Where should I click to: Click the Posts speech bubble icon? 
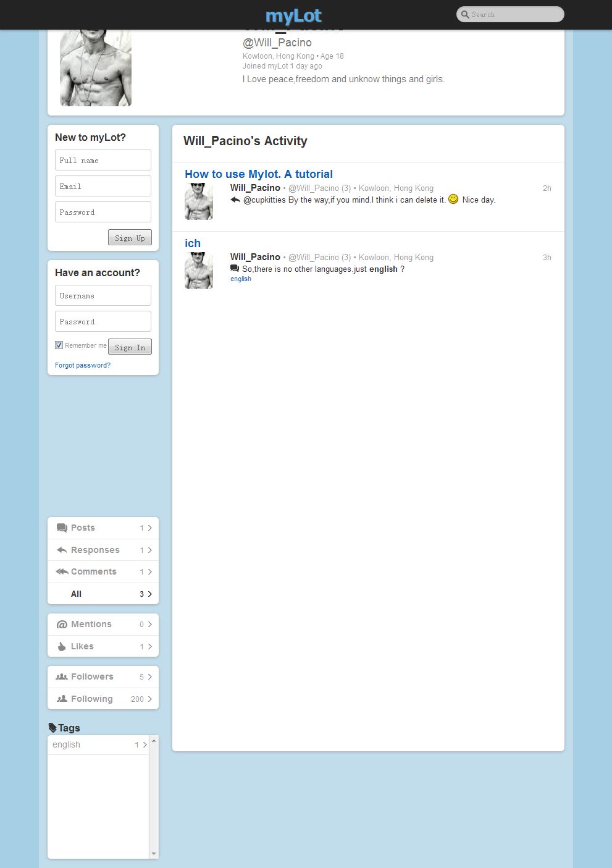(x=62, y=528)
